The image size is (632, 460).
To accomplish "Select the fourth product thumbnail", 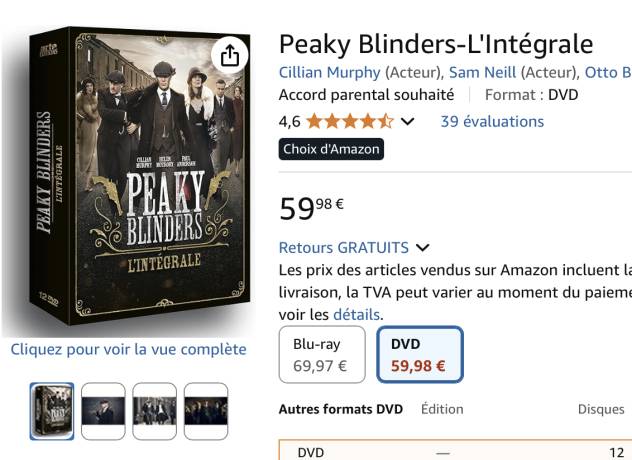I will [206, 411].
